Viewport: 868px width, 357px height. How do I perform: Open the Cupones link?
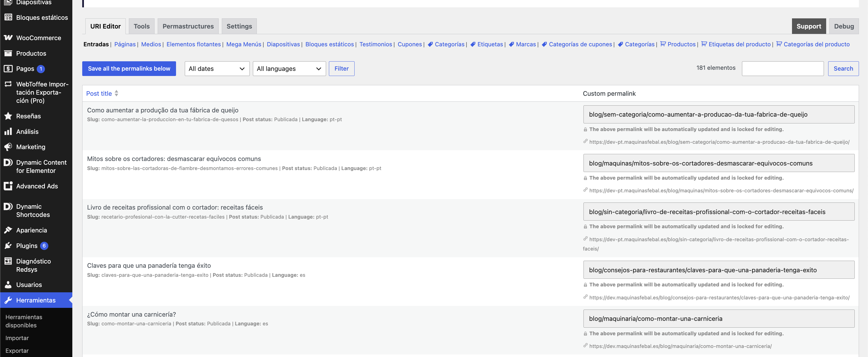[x=410, y=44]
